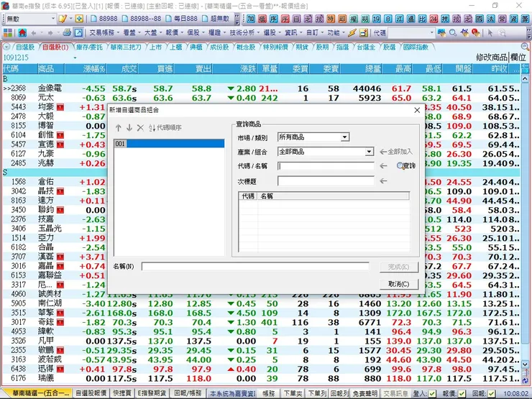The width and height of the screenshot is (532, 399).
Task: Click the 資 blue toolbar icon
Action: click(x=513, y=19)
